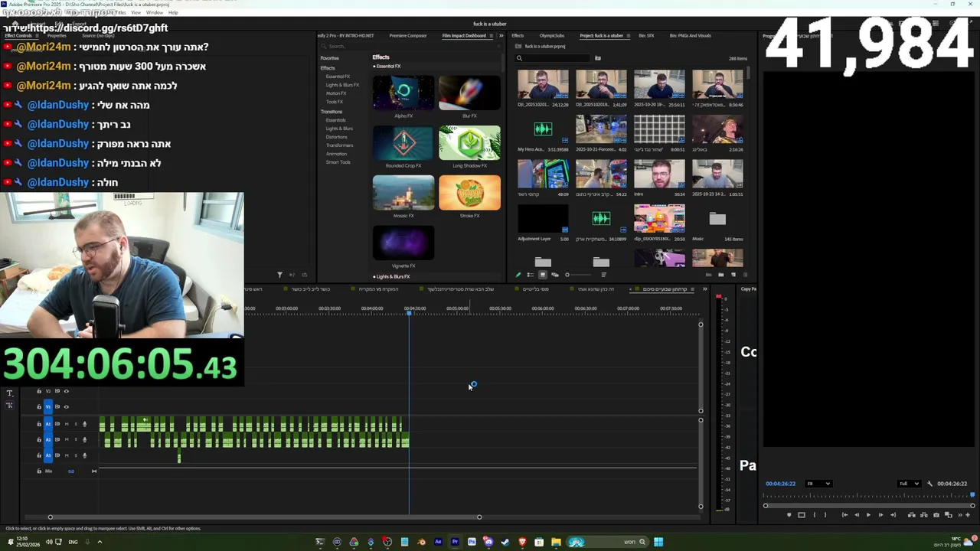This screenshot has width=980, height=551.
Task: Go to In point button
Action: click(x=844, y=515)
